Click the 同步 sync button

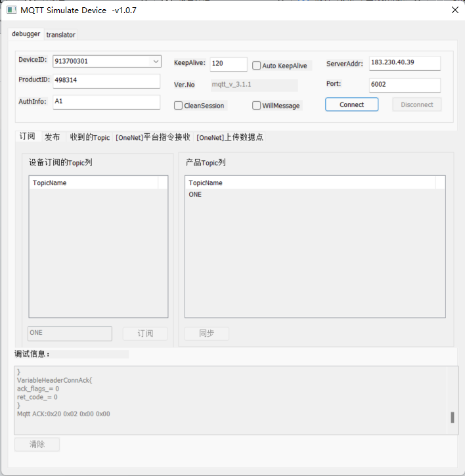tap(206, 334)
